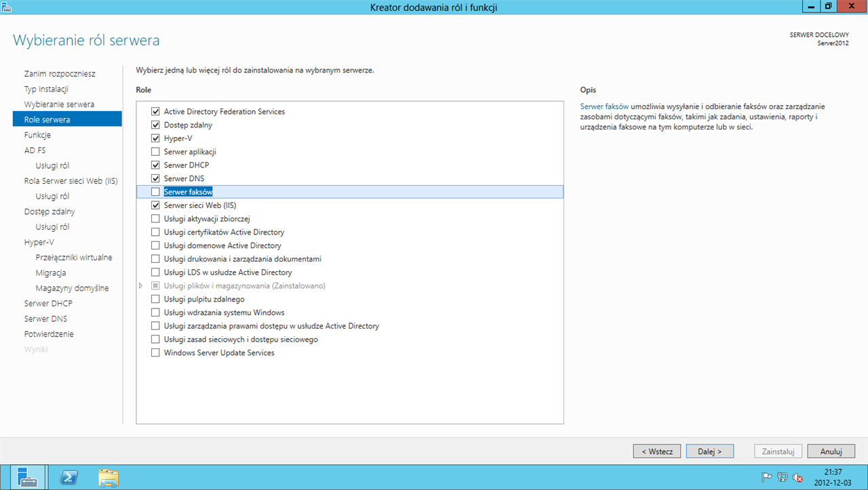Viewport: 868px width, 490px height.
Task: Uncheck the Dostęp zdalny role
Action: (155, 125)
